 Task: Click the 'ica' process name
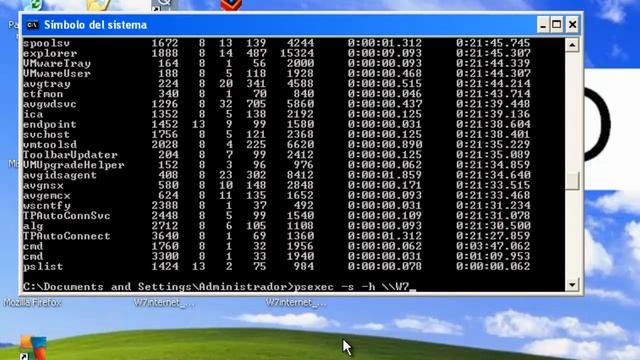pos(33,114)
